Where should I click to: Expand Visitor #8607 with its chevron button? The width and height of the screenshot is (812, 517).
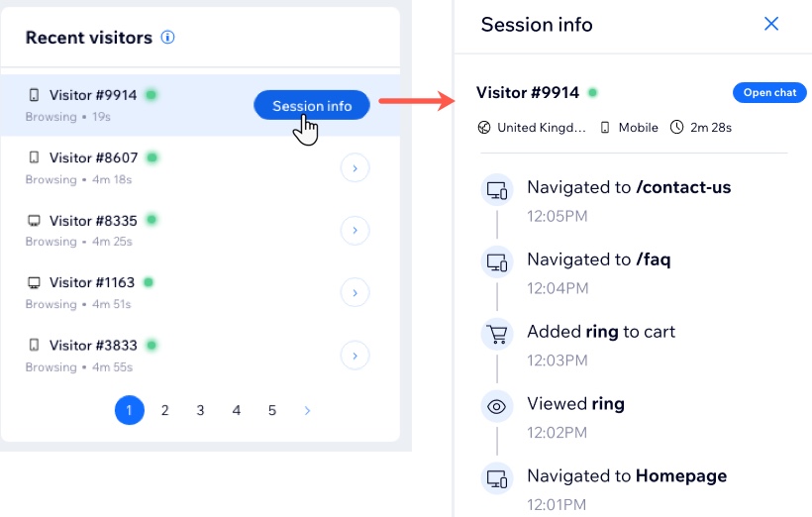click(x=355, y=167)
